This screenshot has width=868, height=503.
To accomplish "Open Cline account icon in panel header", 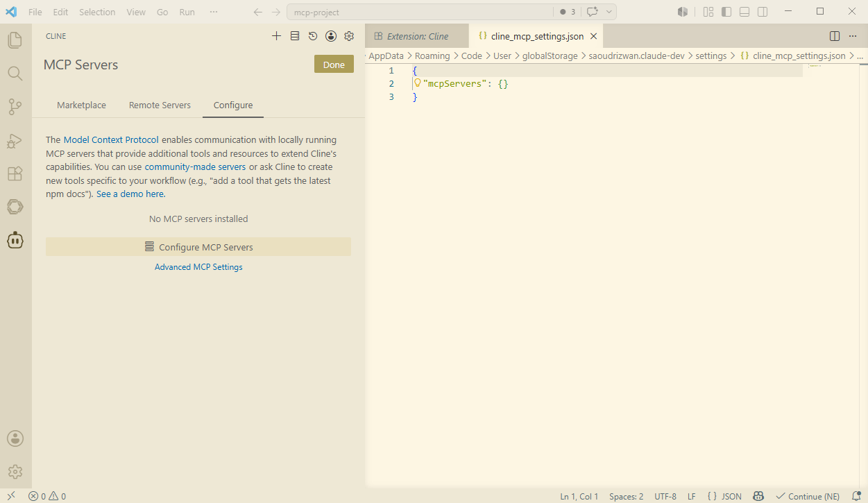I will [331, 36].
